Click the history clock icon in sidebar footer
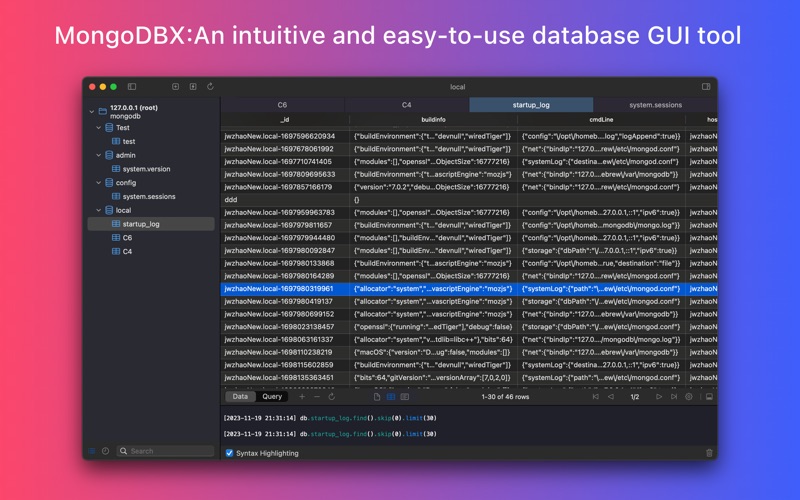Viewport: 800px width, 500px height. (105, 451)
